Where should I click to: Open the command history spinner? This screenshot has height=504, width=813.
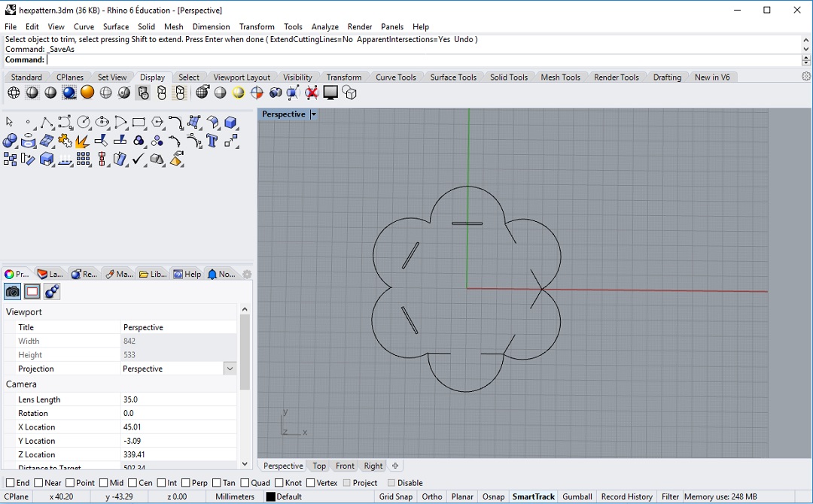pyautogui.click(x=805, y=59)
